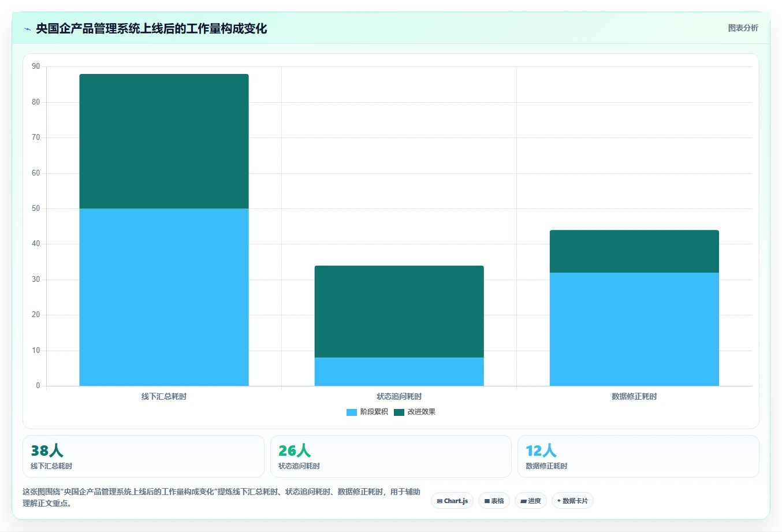Click the y-axis value 0
The image size is (782, 532).
click(38, 386)
